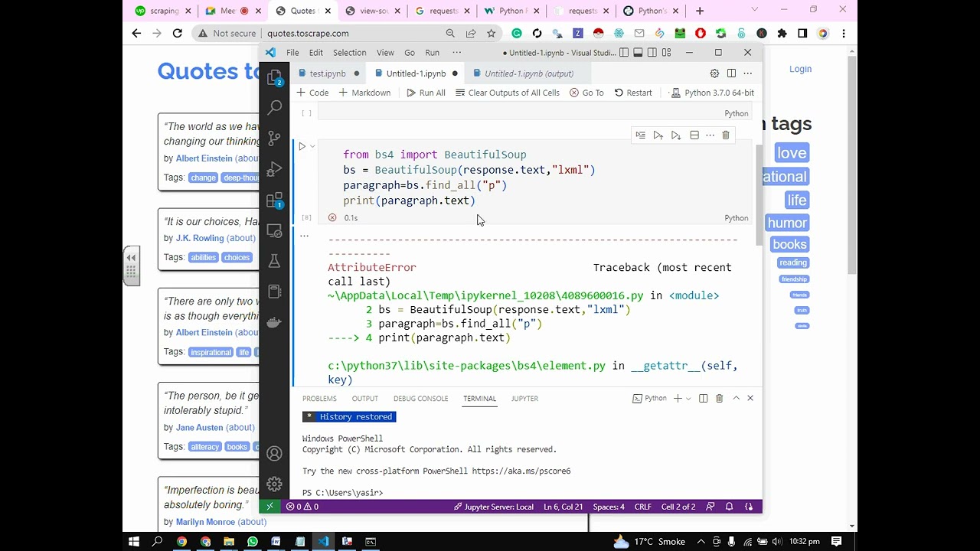The image size is (980, 551).
Task: Add a new Code cell
Action: click(x=312, y=93)
